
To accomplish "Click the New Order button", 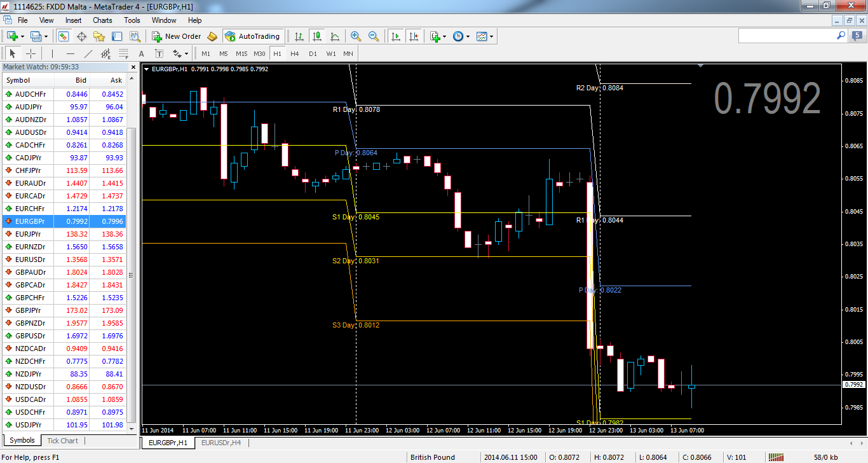I will [177, 36].
